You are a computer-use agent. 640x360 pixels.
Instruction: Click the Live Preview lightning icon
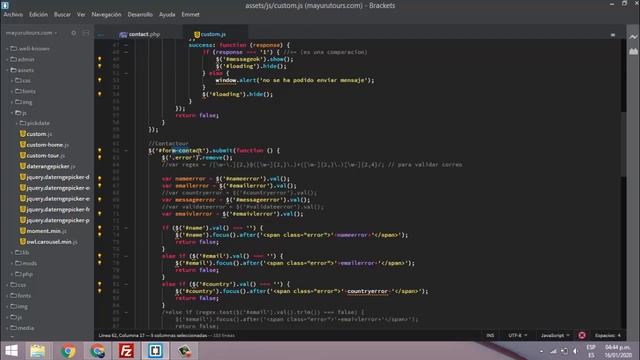point(633,37)
